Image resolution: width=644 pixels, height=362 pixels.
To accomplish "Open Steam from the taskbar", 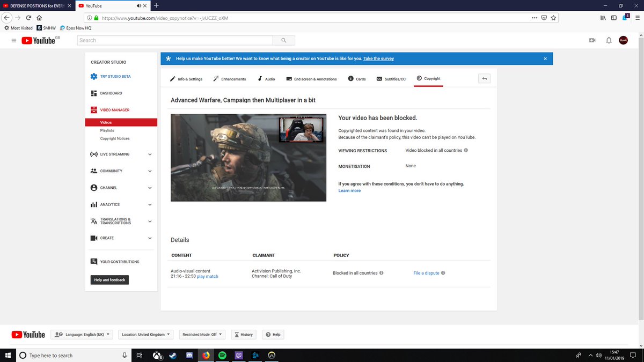I will point(173,355).
